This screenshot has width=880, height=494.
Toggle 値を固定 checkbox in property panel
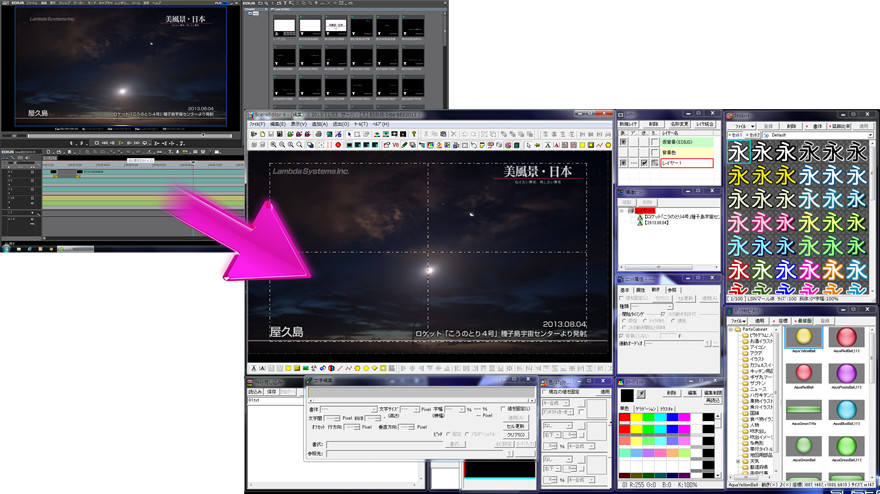pyautogui.click(x=621, y=298)
